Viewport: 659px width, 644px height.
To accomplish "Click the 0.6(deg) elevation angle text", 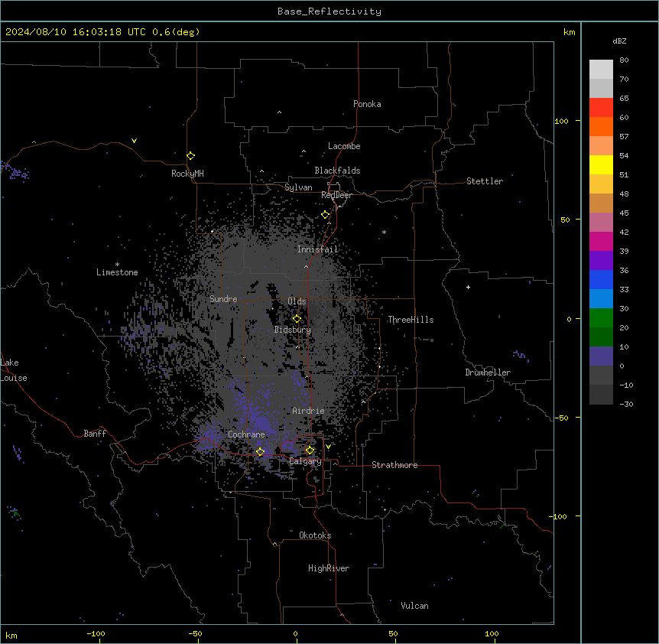I will [x=176, y=32].
